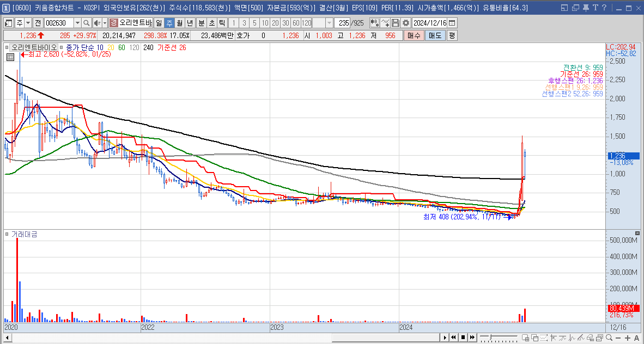This screenshot has width=644, height=344.
Task: Click the A text-size icon in bottom toolbar
Action: (636, 338)
